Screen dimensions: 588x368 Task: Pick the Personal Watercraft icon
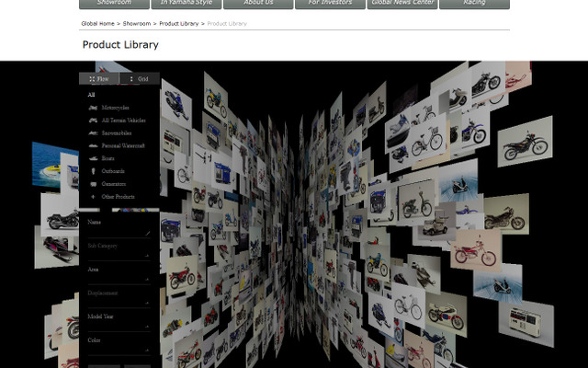coord(93,145)
